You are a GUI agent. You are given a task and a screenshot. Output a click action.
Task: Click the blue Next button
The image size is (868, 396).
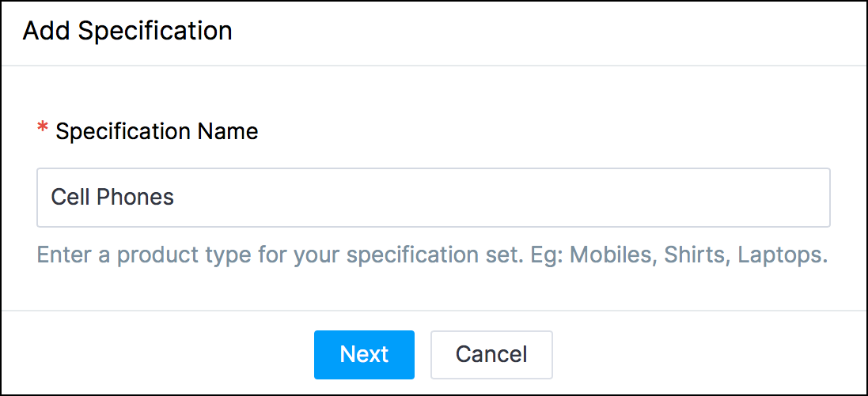pos(364,354)
